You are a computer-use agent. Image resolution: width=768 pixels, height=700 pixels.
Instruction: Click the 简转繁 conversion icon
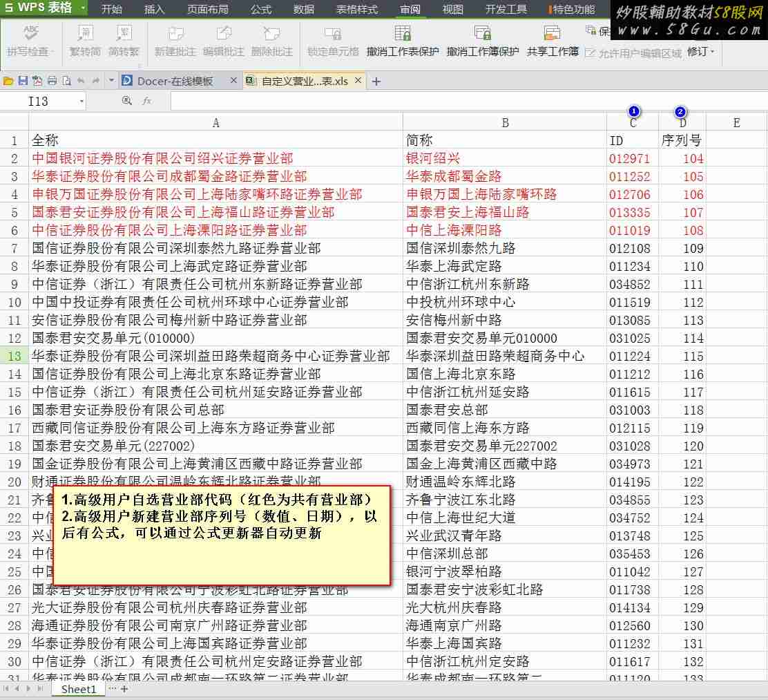pyautogui.click(x=124, y=33)
